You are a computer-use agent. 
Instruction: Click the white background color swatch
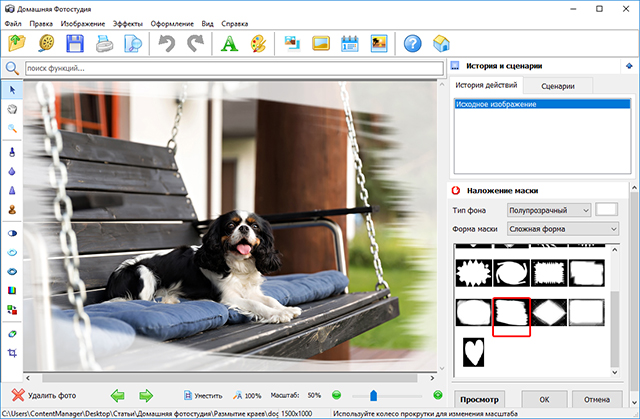pyautogui.click(x=607, y=210)
